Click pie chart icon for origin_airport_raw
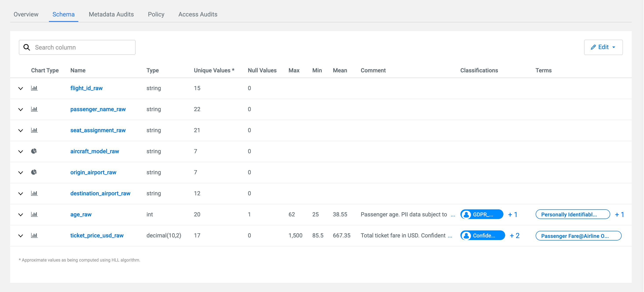Viewport: 644px width, 292px height. tap(34, 172)
